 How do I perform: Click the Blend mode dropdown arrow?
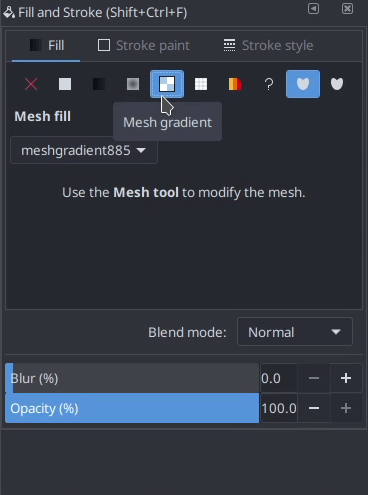point(336,332)
